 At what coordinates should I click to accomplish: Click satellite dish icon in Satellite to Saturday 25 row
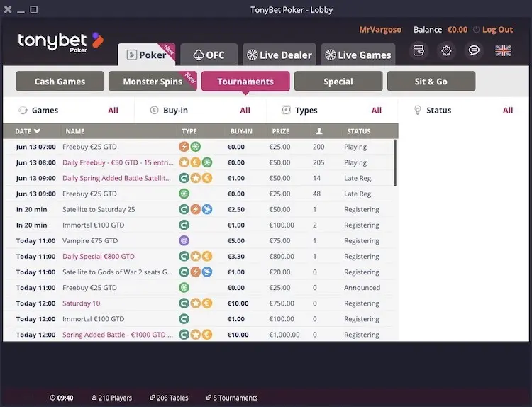[x=207, y=209]
